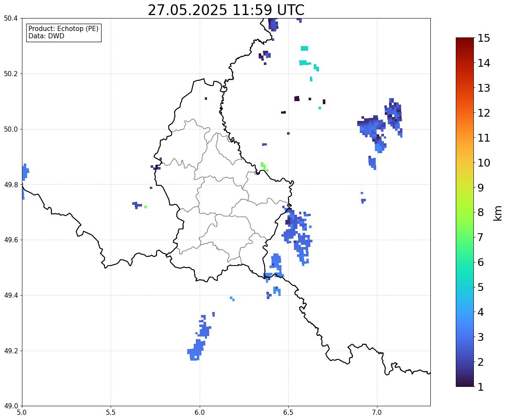Click the topmost cyan echo patch near 50.3 latitude
This screenshot has height=420, width=507.
point(304,48)
